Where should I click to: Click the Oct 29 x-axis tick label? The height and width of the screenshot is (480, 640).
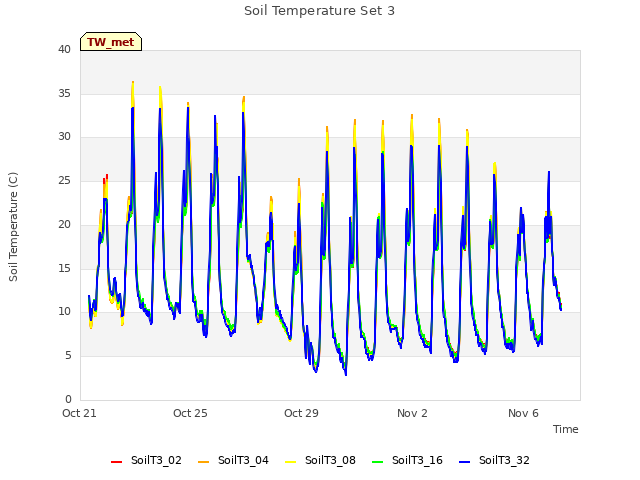(x=301, y=413)
